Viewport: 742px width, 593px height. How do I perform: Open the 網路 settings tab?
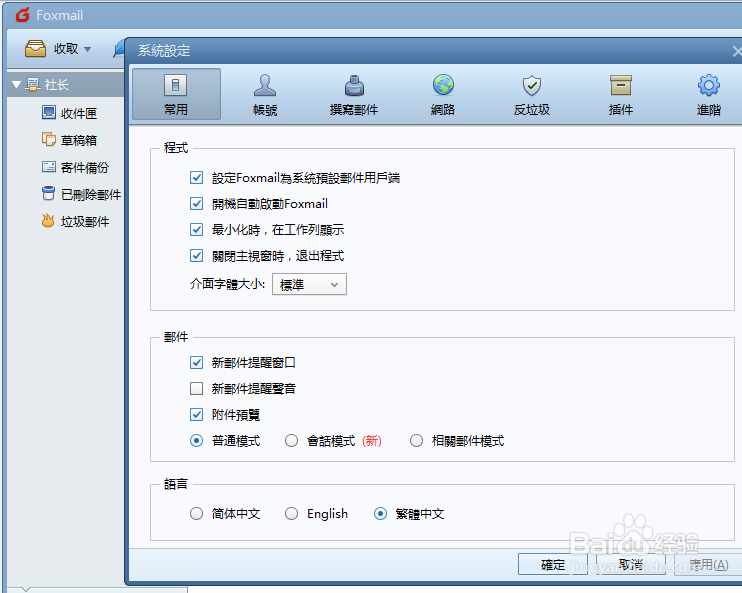tap(443, 94)
